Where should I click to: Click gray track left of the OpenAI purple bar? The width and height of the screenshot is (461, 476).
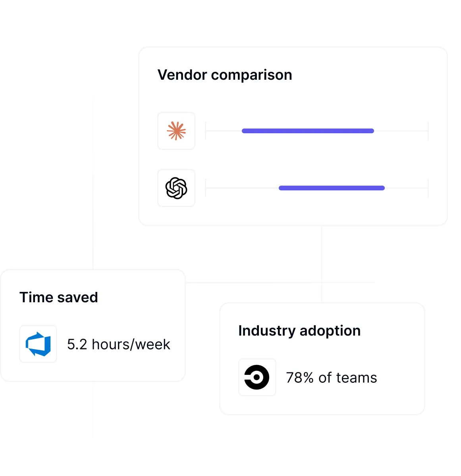pyautogui.click(x=242, y=188)
